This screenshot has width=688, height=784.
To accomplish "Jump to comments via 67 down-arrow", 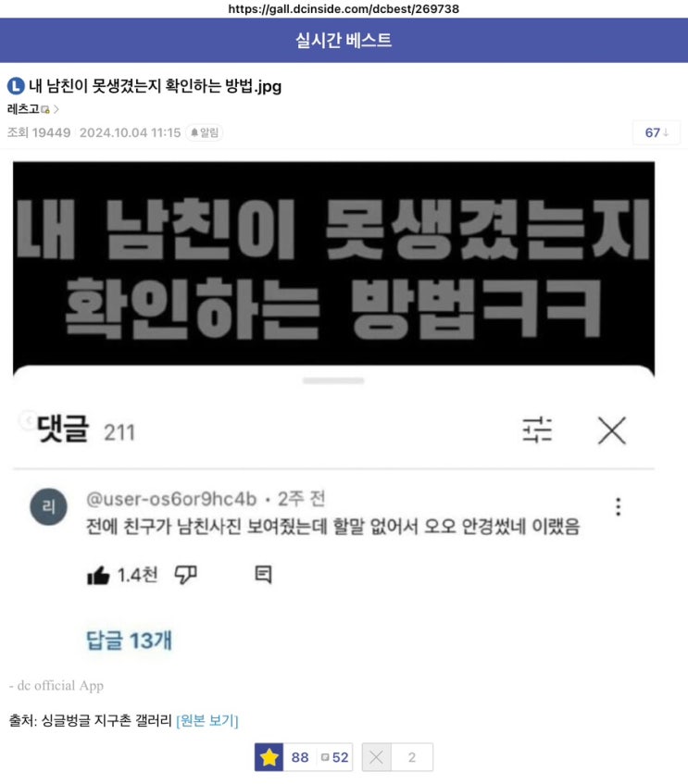I will coord(657,132).
